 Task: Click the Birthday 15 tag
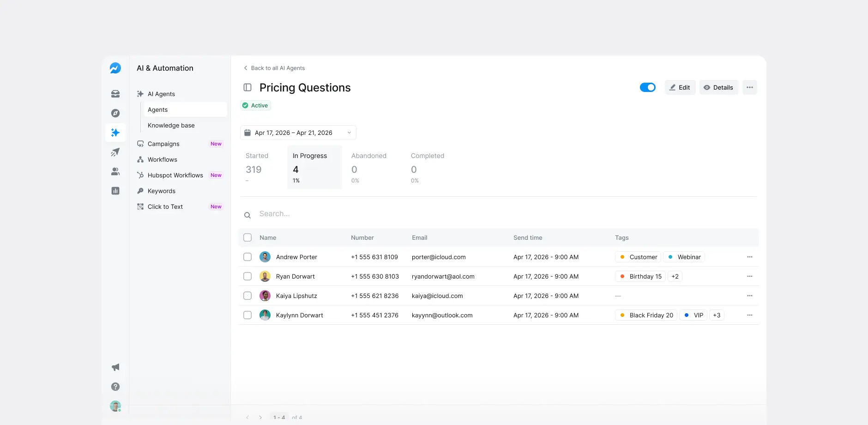(x=640, y=276)
